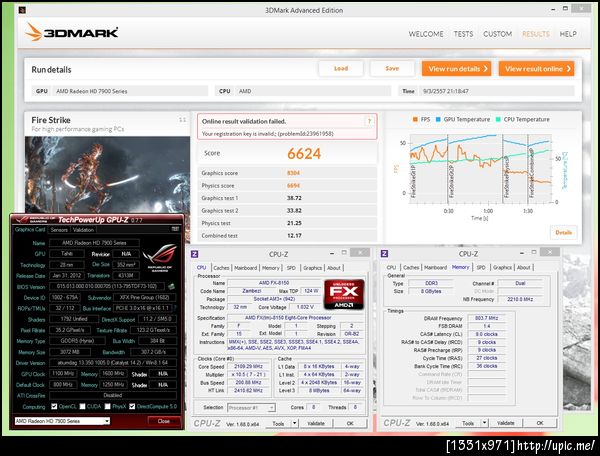Open the WELCOME section in 3DMark
Image resolution: width=600 pixels, height=456 pixels.
(x=426, y=34)
